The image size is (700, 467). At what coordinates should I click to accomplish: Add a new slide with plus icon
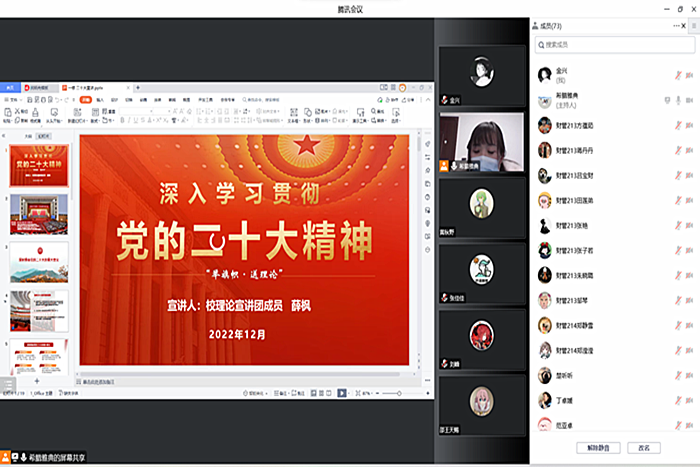click(37, 381)
